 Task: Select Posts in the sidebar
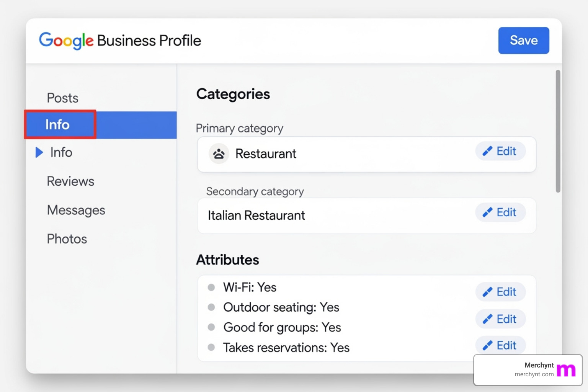62,98
